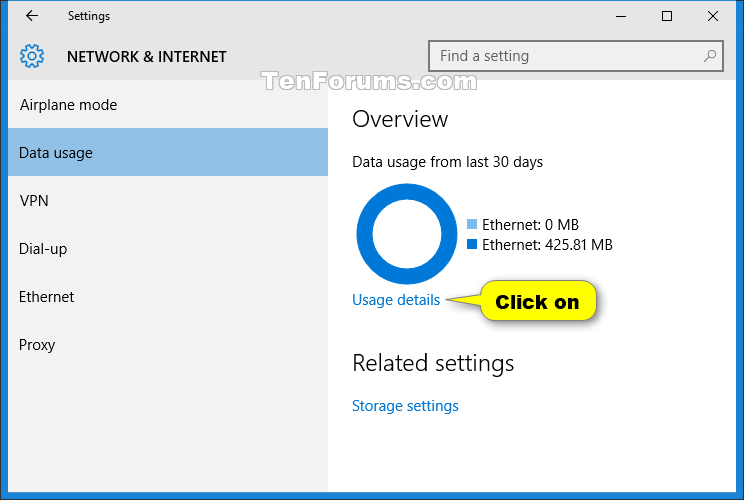Image resolution: width=744 pixels, height=500 pixels.
Task: Focus the 'Find a setting' search field
Action: [x=565, y=56]
